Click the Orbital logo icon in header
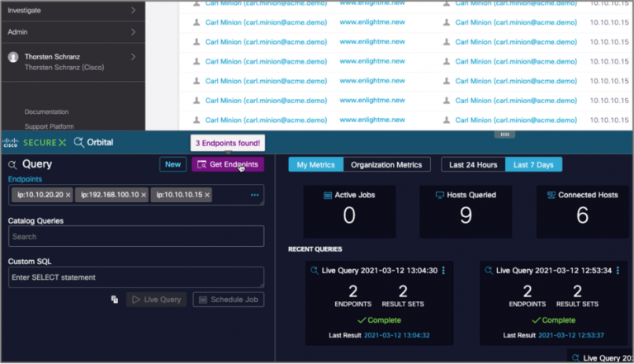 coord(78,142)
